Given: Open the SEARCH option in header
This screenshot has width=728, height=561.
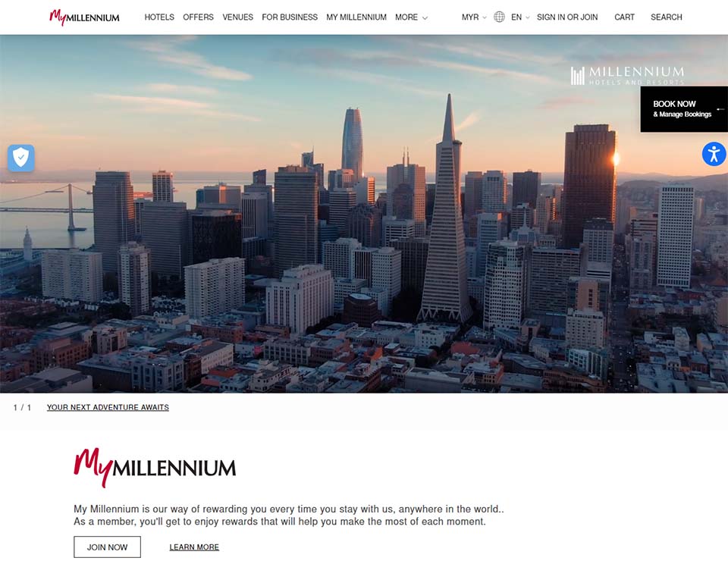Looking at the screenshot, I should coord(667,17).
